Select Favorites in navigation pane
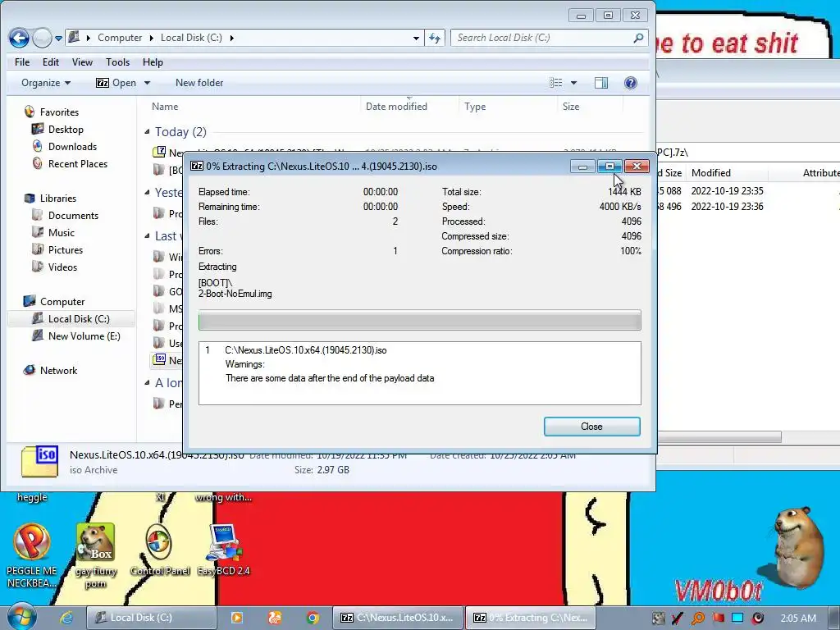Viewport: 840px width, 630px height. pyautogui.click(x=59, y=112)
